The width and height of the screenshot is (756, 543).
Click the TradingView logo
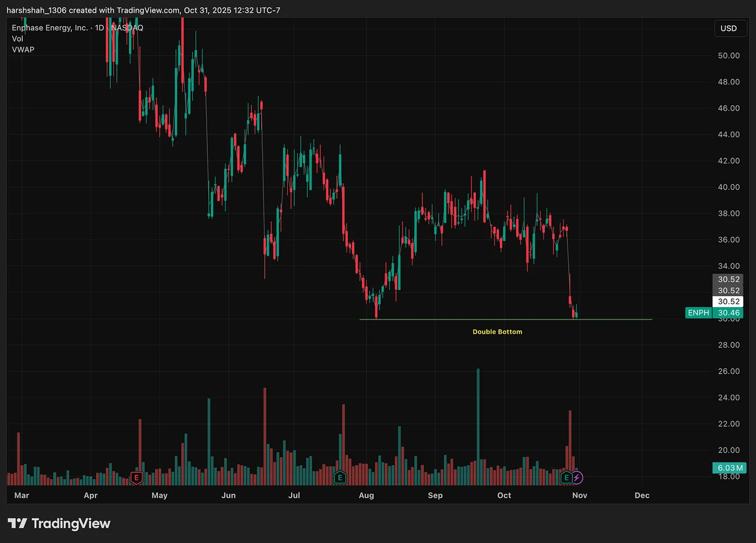(59, 523)
